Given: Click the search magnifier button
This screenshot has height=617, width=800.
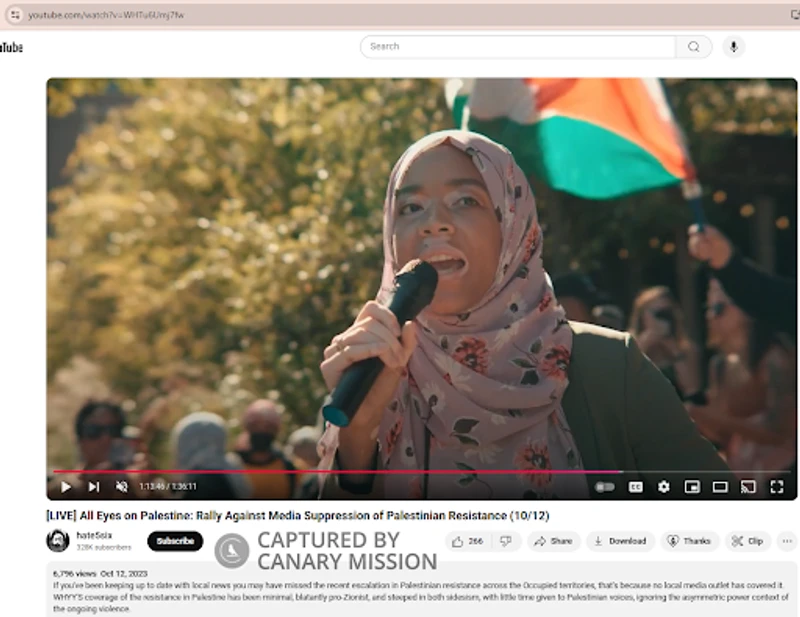Looking at the screenshot, I should click(x=693, y=46).
